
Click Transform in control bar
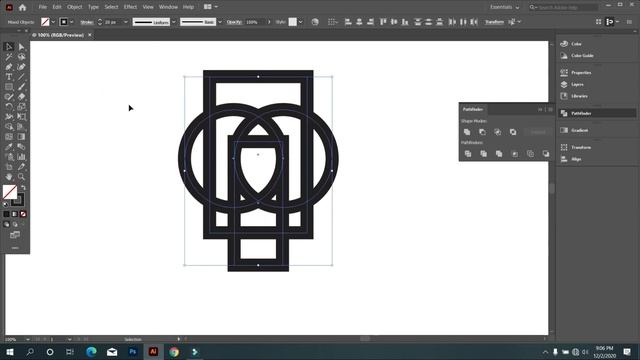tap(494, 22)
